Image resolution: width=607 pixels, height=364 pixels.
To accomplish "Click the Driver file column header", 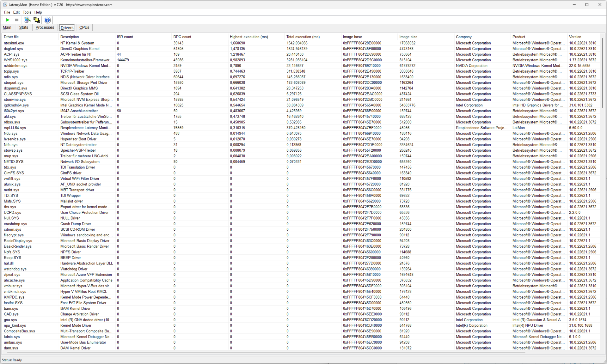I will point(11,37).
